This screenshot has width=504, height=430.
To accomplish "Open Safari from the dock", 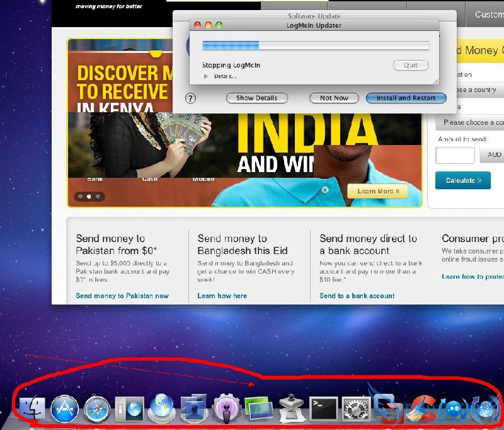I will [97, 409].
